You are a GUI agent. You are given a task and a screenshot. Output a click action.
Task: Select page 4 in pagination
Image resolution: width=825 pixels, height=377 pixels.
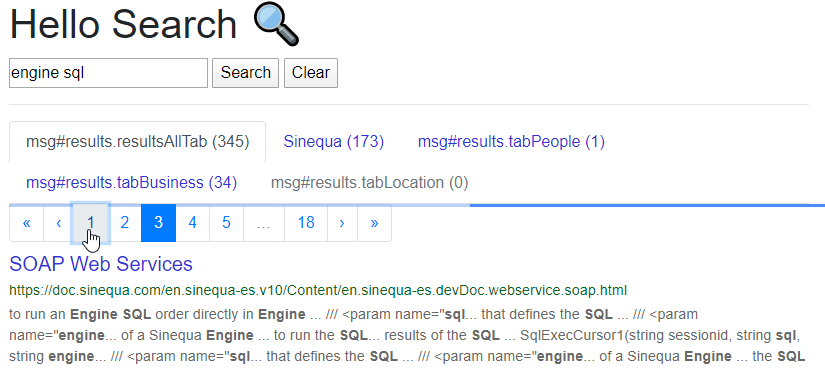pyautogui.click(x=193, y=223)
